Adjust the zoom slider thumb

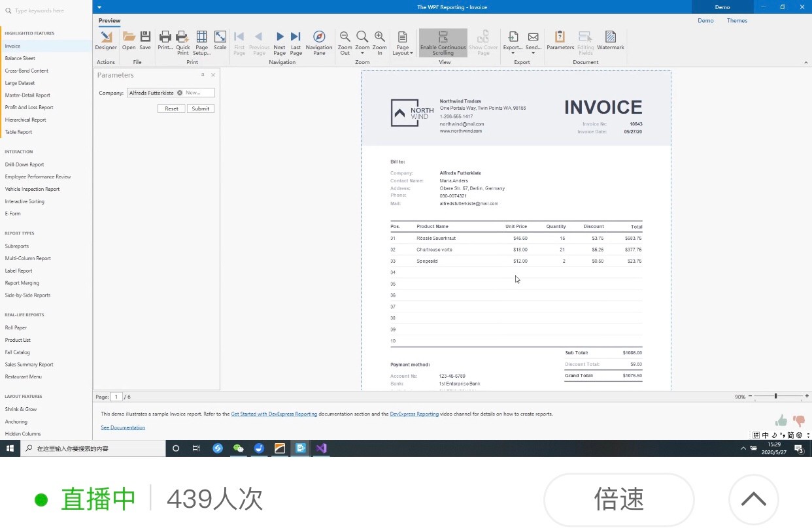pos(775,396)
